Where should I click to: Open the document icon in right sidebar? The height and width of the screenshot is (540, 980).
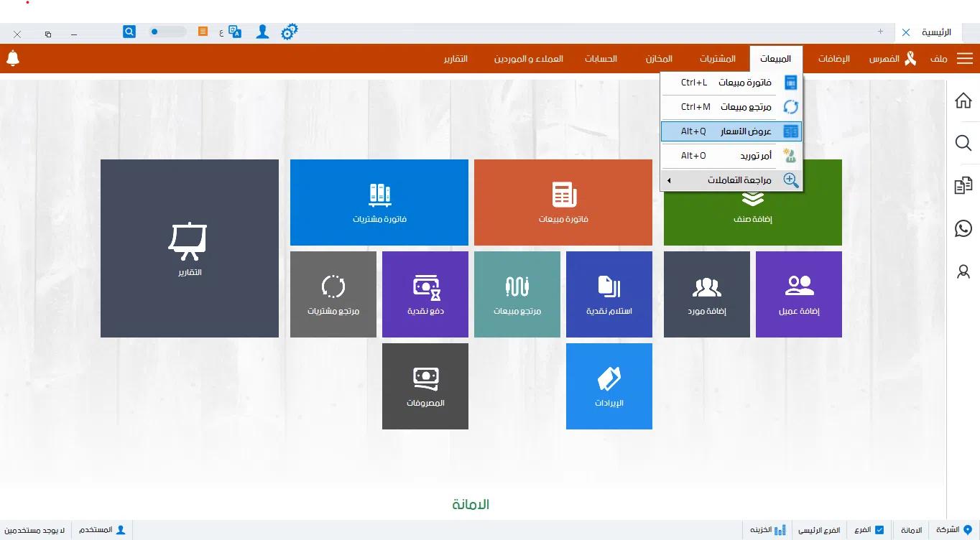(x=963, y=186)
